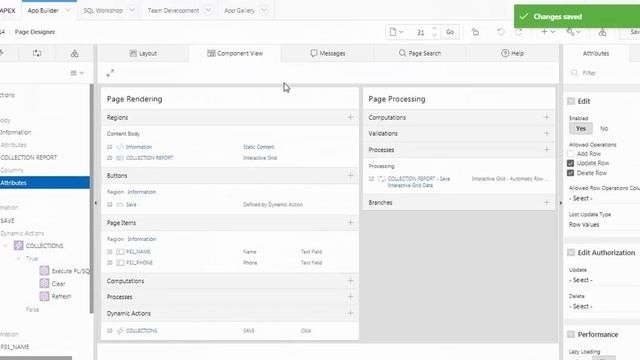640x360 pixels.
Task: Uncheck the Update Row checkbox
Action: tap(571, 163)
